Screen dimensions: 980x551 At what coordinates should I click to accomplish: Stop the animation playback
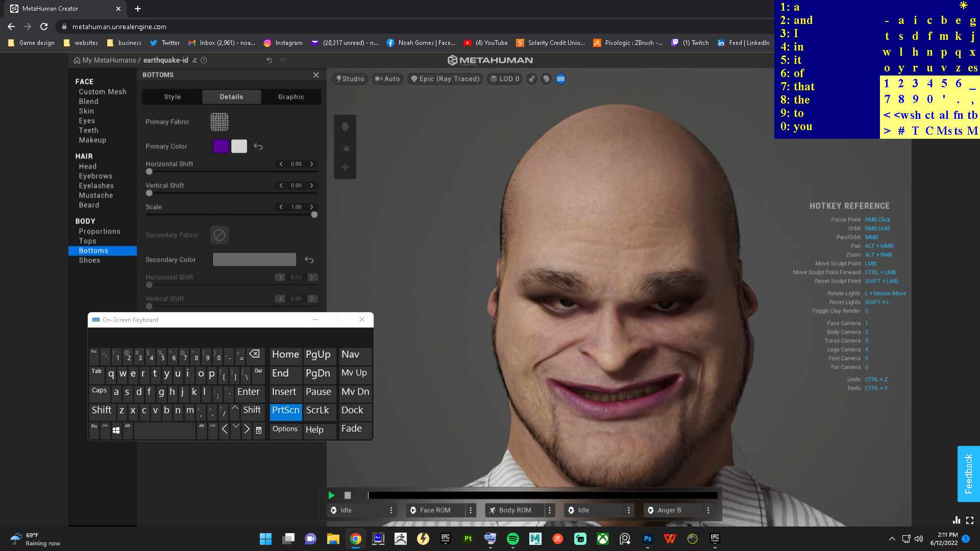348,495
